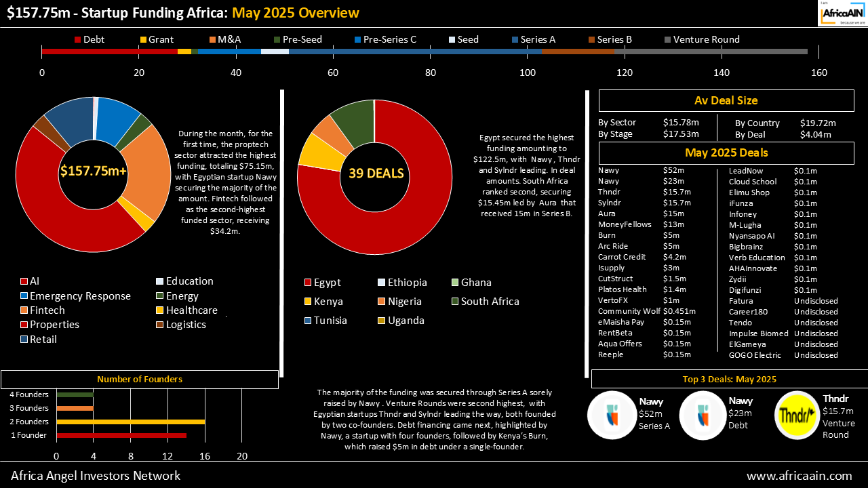This screenshot has height=488, width=868.
Task: Click the Education sector legend swatch
Action: pos(160,281)
